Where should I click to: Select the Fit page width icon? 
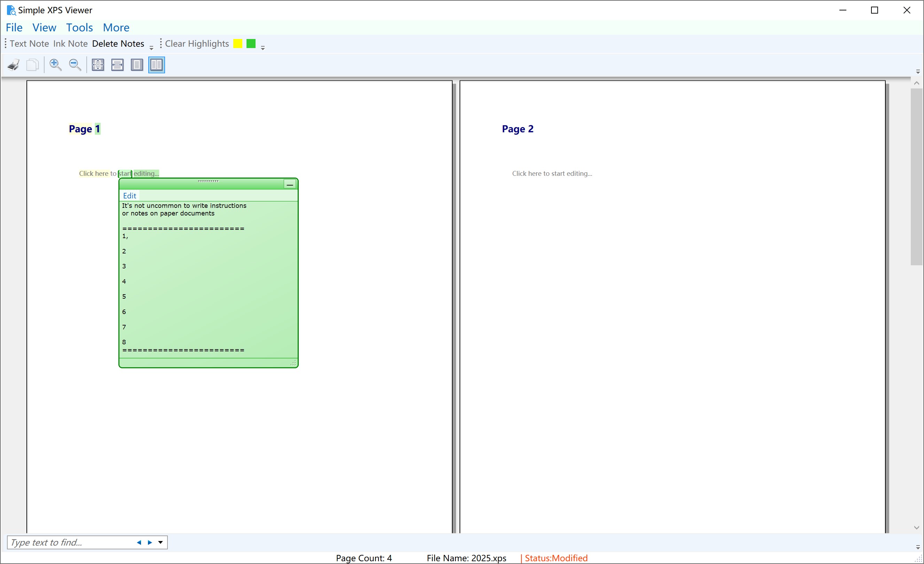(117, 64)
